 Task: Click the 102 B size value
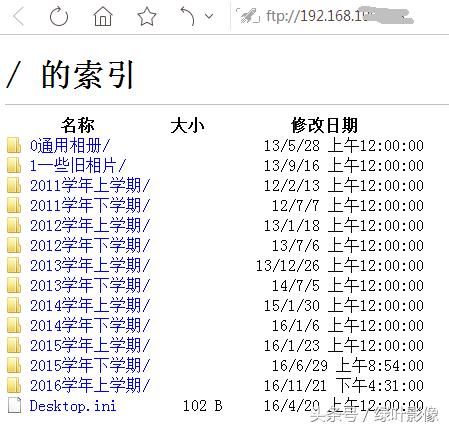tap(202, 406)
